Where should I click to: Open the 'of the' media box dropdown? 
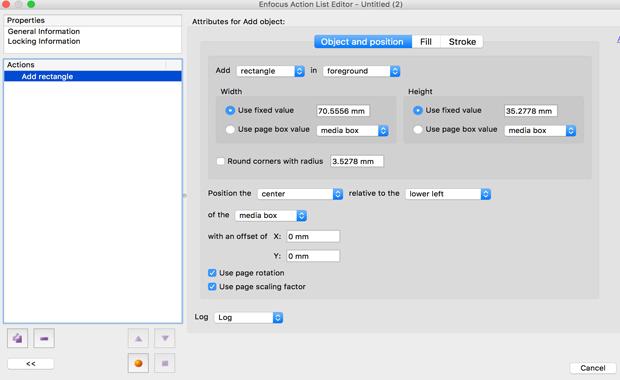click(271, 215)
